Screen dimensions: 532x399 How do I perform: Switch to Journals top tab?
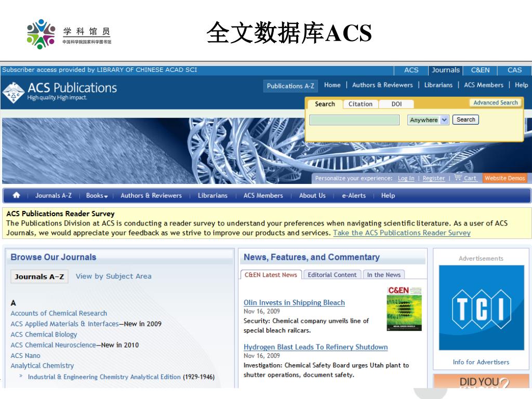[x=445, y=70]
